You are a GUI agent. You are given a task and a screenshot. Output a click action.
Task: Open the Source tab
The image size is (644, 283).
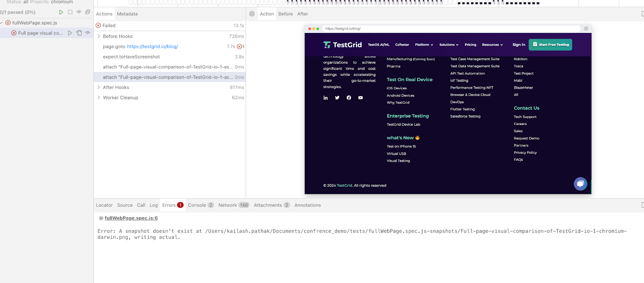point(125,205)
